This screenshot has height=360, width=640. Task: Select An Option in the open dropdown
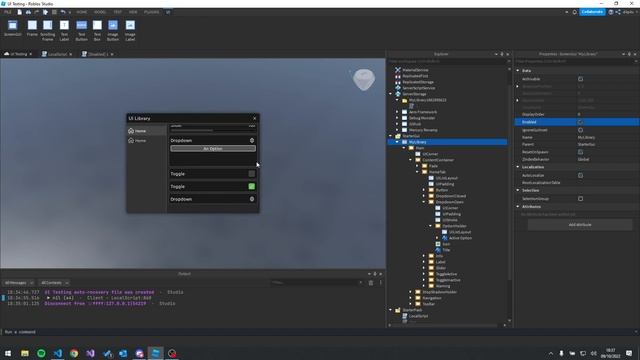(x=213, y=149)
